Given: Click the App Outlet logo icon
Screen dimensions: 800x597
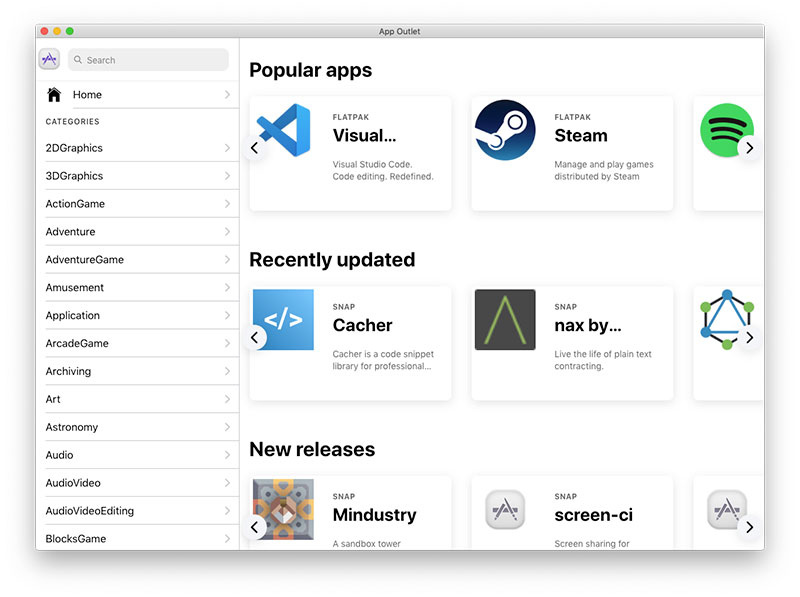Looking at the screenshot, I should [49, 60].
